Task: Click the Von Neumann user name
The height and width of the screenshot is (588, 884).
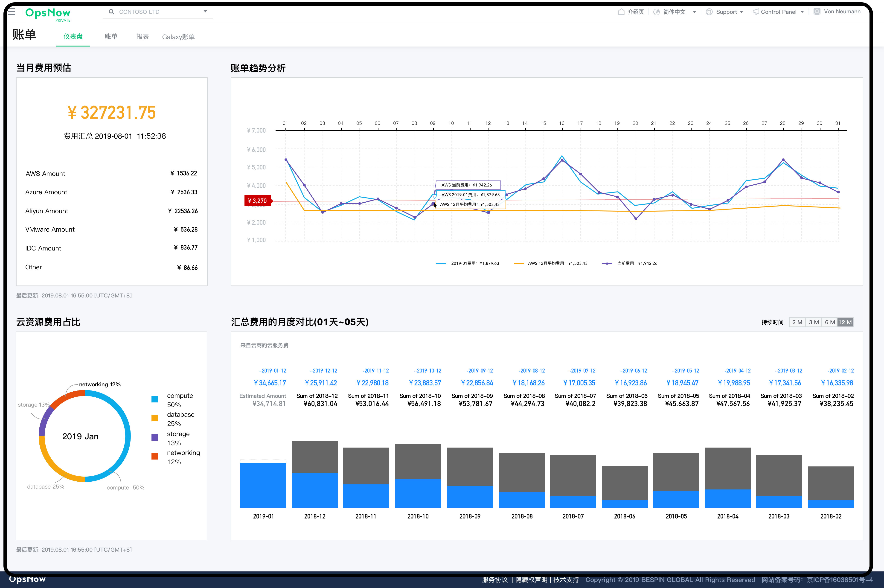Action: click(842, 12)
